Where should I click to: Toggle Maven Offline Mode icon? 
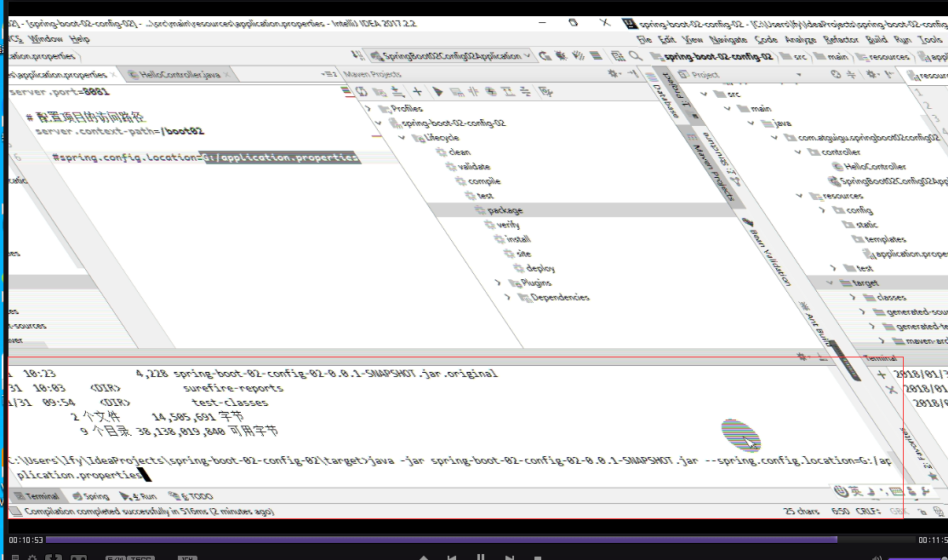pyautogui.click(x=473, y=92)
